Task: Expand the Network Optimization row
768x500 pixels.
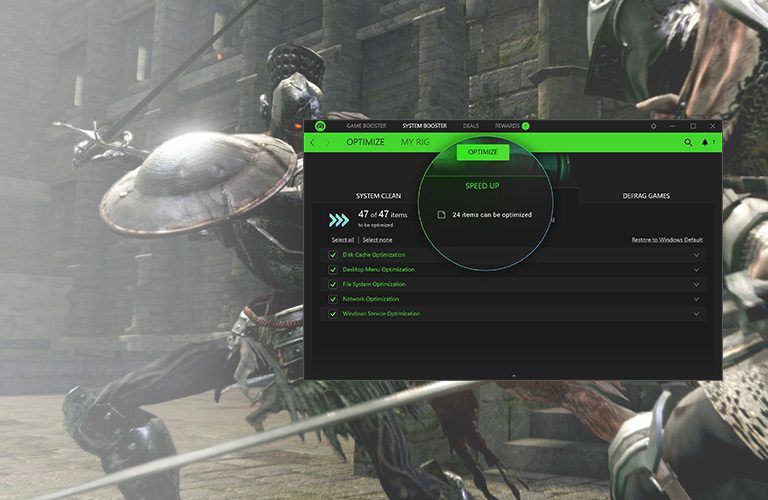Action: point(696,299)
